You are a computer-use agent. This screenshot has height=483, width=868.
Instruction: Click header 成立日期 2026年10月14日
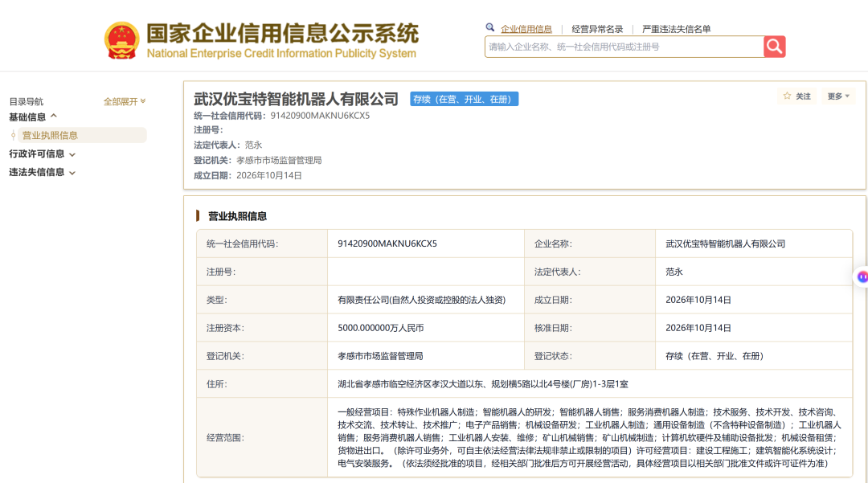pos(269,175)
